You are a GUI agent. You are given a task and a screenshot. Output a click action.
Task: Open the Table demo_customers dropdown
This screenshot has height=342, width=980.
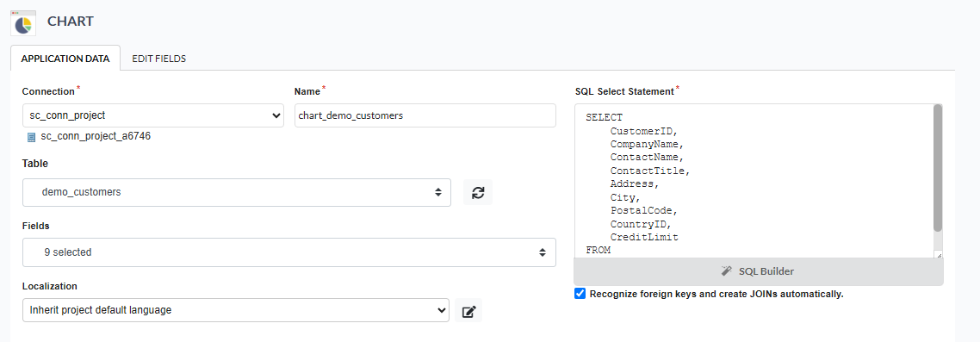click(x=236, y=193)
